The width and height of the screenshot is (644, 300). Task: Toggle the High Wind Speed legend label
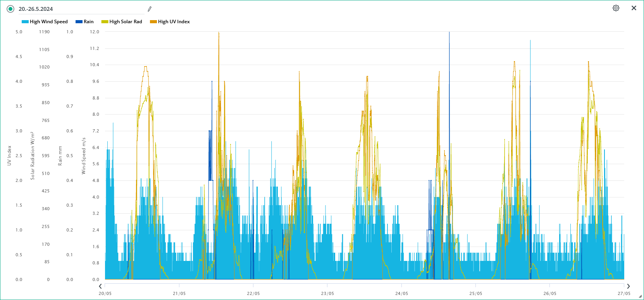tap(48, 22)
